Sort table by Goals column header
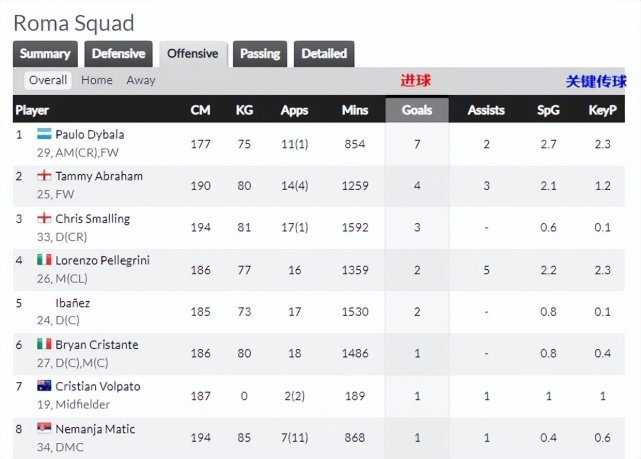The height and width of the screenshot is (459, 641). 417,110
